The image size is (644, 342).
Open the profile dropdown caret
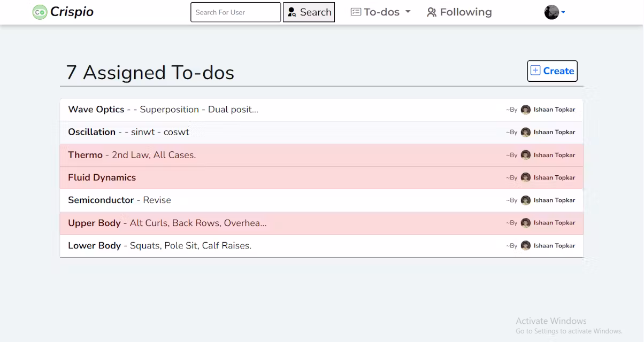[x=563, y=12]
